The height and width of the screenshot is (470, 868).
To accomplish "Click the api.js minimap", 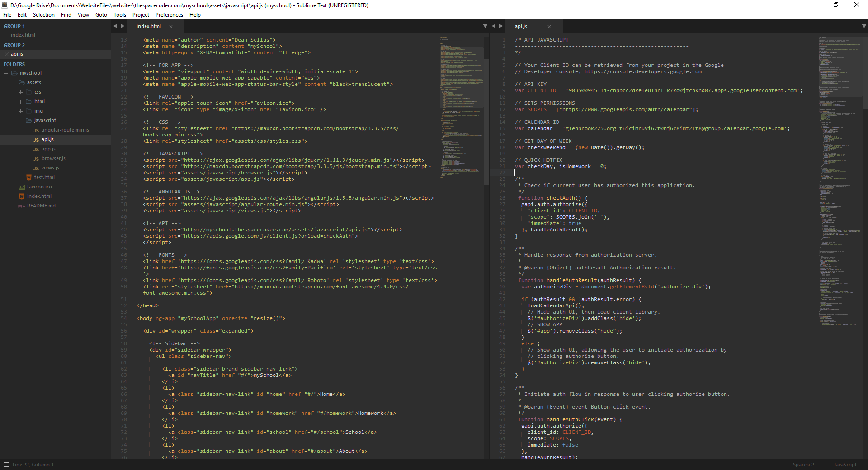I will [x=840, y=181].
